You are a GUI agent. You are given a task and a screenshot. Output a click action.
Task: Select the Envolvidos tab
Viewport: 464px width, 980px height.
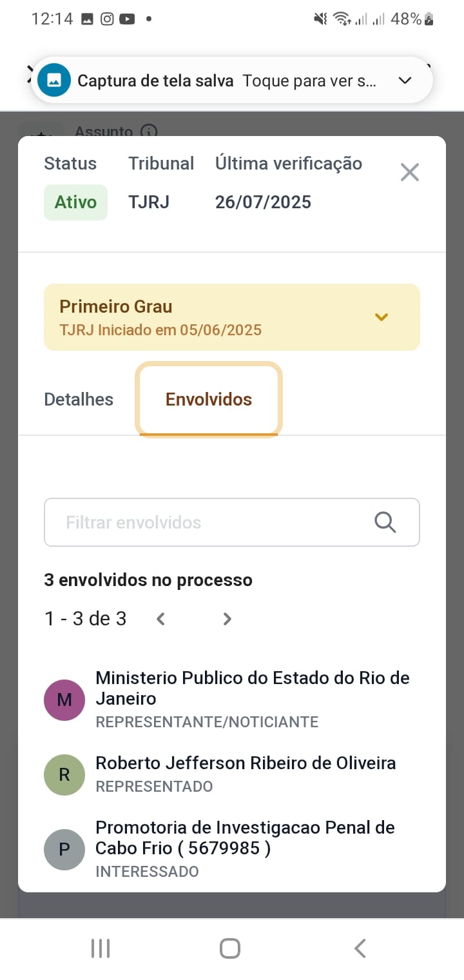[209, 400]
